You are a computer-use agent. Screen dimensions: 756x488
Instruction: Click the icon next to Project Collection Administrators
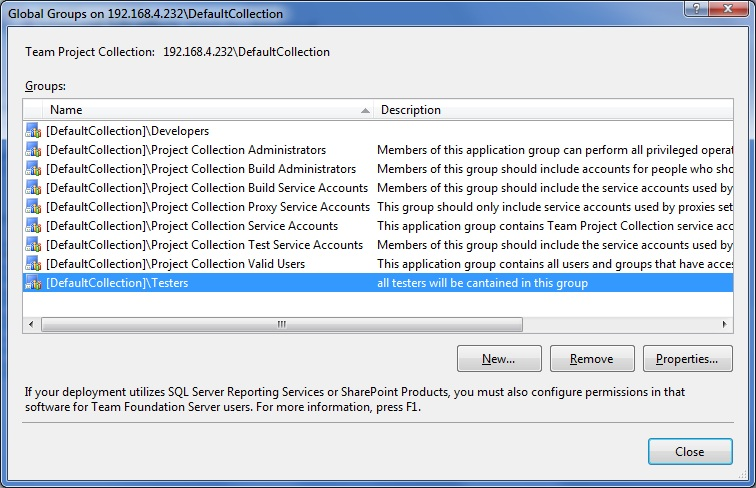point(33,150)
